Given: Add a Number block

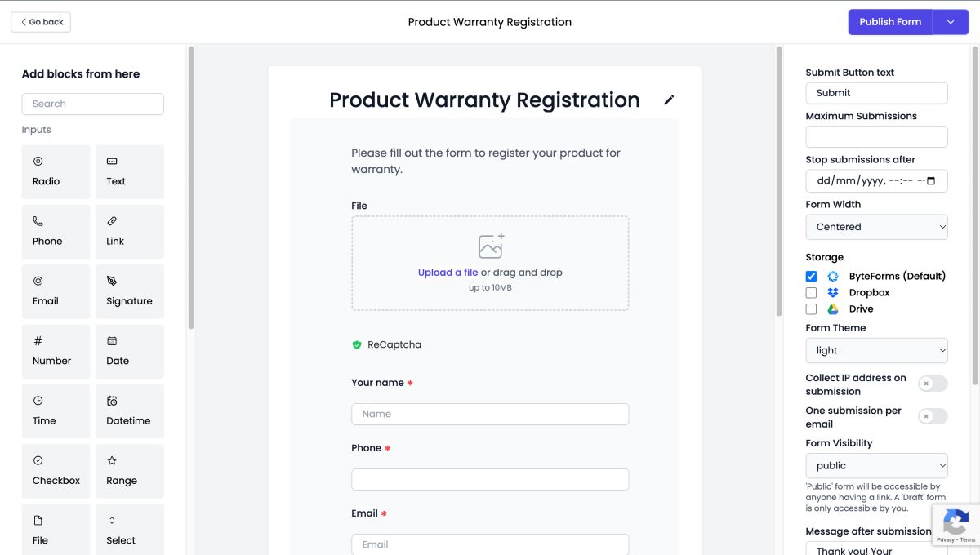Looking at the screenshot, I should click(56, 352).
